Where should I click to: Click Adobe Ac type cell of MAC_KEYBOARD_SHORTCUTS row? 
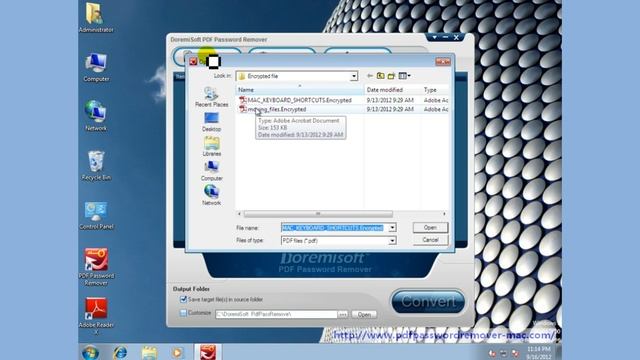pos(436,100)
